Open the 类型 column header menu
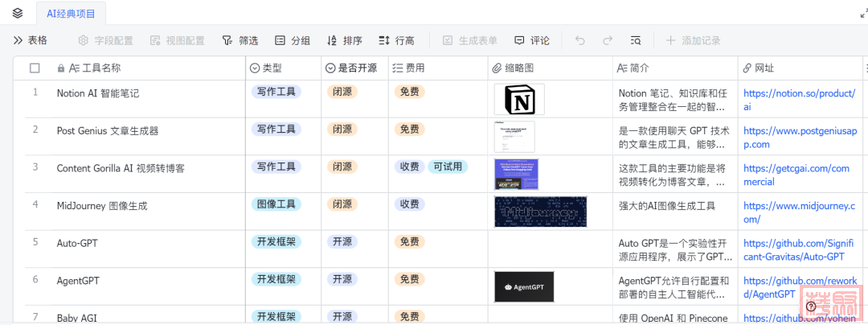 284,68
